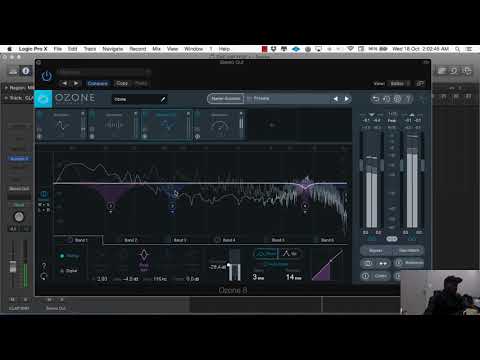Screen dimensions: 480x360
Task: Open the Ozone undo history icon
Action: [387, 99]
